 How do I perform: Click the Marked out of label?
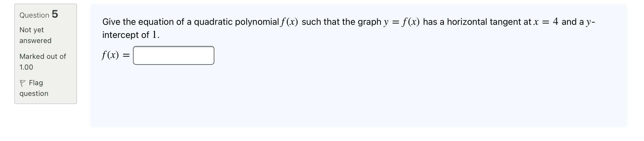coord(43,56)
